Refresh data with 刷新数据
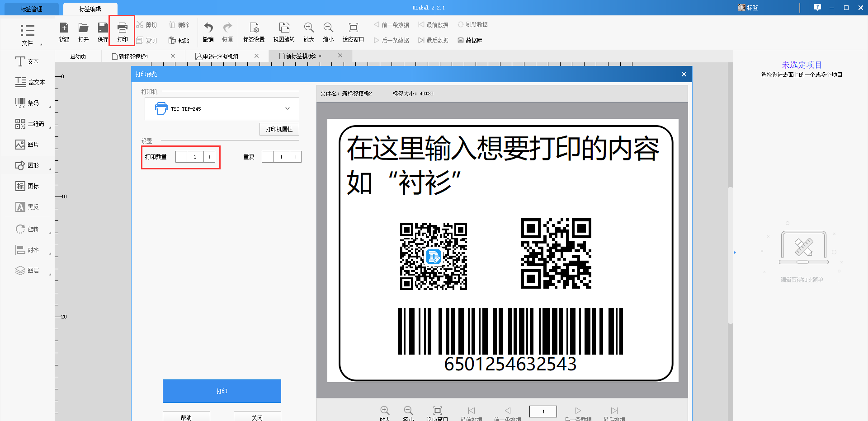 click(x=472, y=25)
